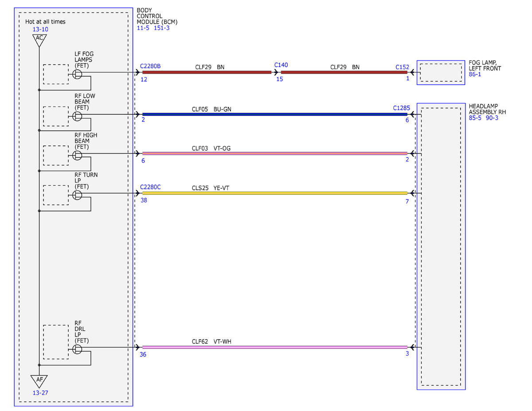Viewport: 532px width, 411px height.
Task: Click the "Hot at all times" text
Action: [x=45, y=22]
